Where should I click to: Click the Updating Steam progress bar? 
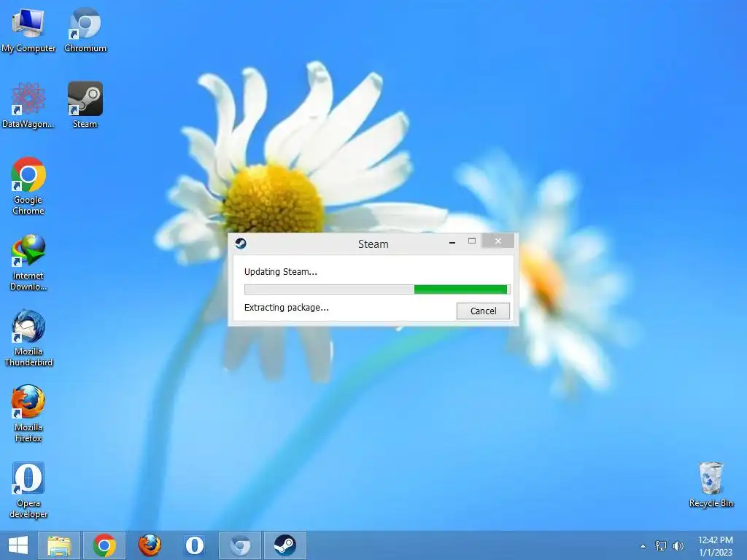(377, 289)
